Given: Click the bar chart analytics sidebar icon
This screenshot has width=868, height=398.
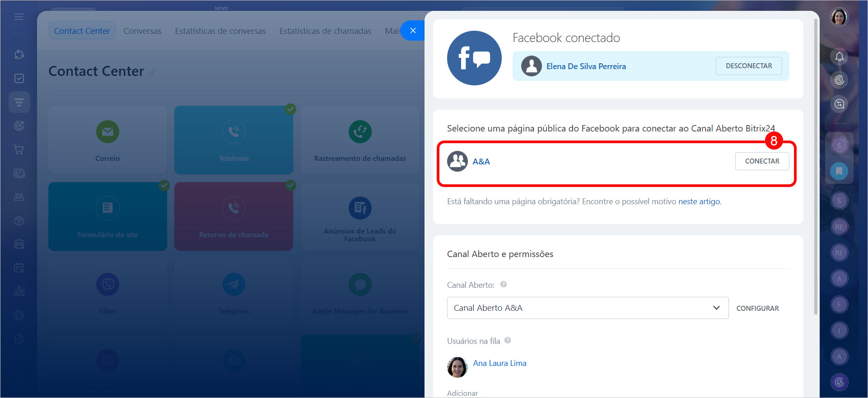Looking at the screenshot, I should (x=19, y=291).
